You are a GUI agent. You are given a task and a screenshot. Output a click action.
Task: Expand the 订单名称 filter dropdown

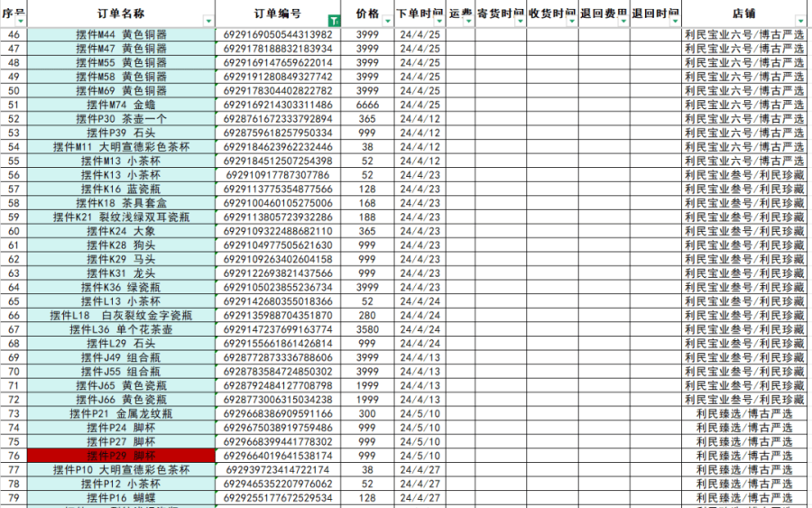click(209, 21)
